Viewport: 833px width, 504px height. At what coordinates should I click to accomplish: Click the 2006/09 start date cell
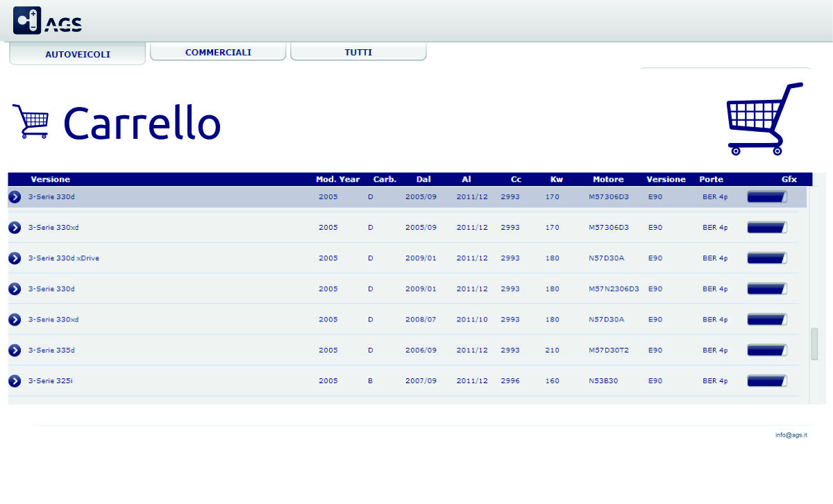point(421,351)
